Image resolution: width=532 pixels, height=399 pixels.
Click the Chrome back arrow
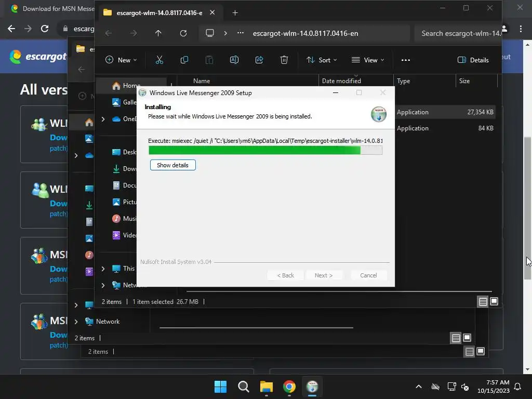[11, 29]
